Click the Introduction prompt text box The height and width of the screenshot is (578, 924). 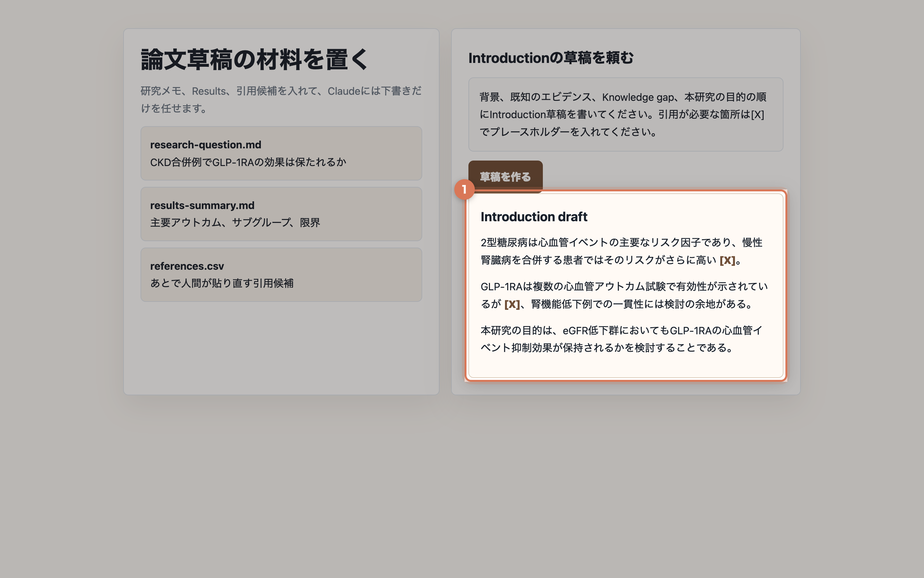626,114
